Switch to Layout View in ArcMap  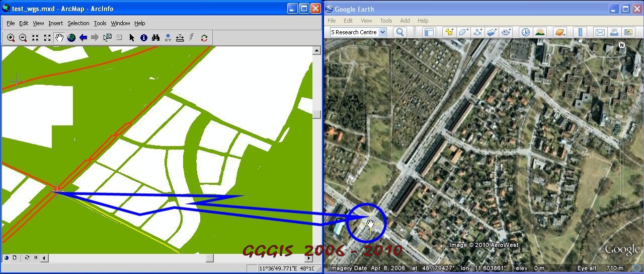pos(15,258)
